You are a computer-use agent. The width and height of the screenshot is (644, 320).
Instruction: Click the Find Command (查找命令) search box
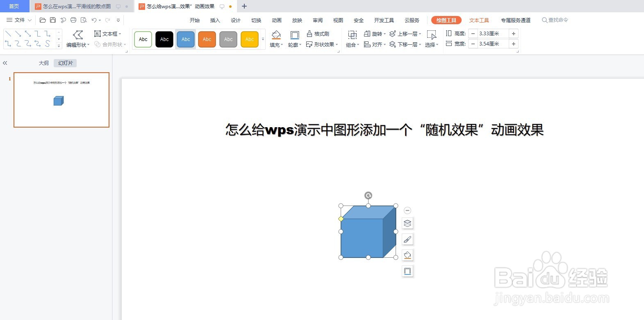click(555, 20)
